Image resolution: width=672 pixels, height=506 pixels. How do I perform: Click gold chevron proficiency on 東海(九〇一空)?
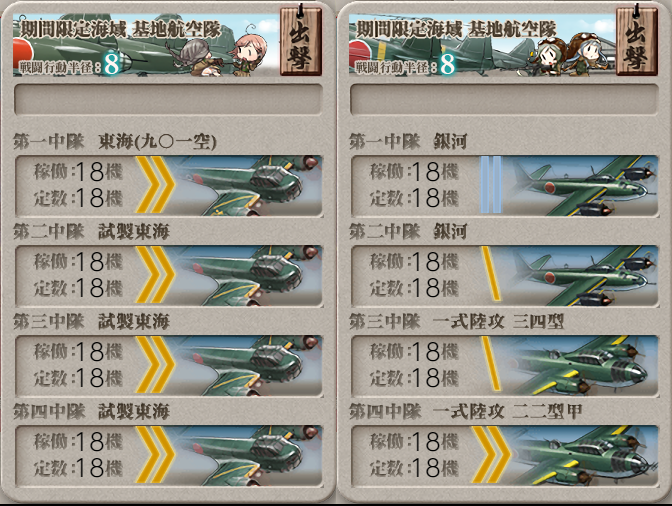pos(155,185)
